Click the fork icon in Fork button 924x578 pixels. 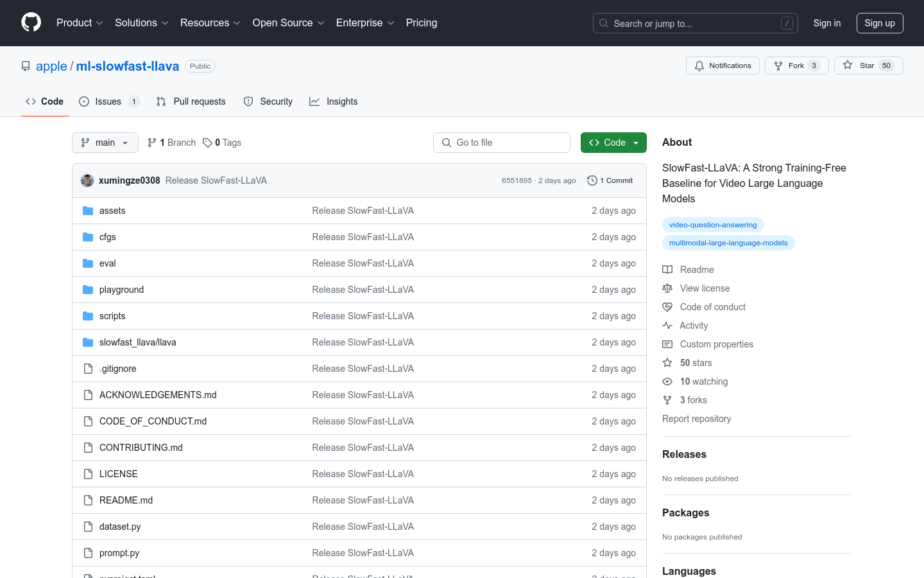778,66
